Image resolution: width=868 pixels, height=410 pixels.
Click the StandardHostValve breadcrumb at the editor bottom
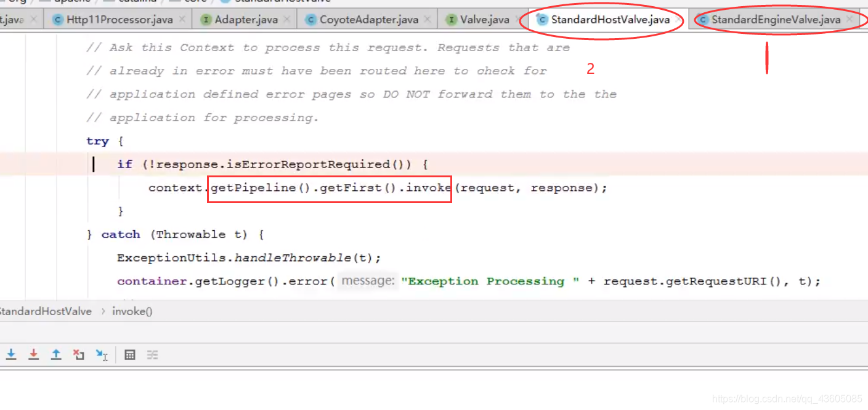pyautogui.click(x=44, y=312)
